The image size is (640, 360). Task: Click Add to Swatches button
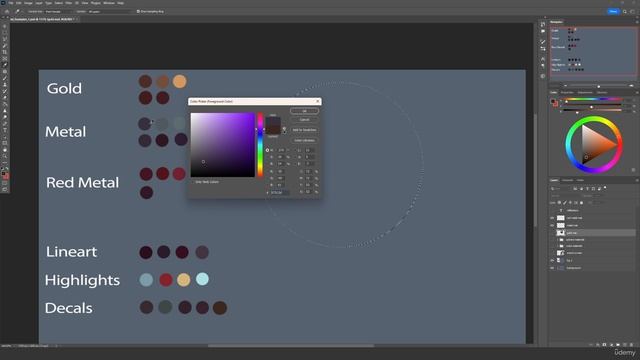(304, 130)
